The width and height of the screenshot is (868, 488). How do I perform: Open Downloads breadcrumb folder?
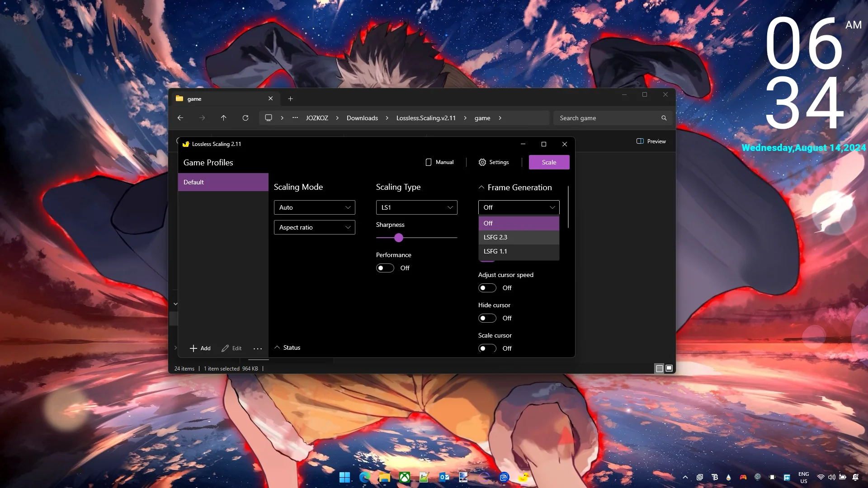click(362, 118)
